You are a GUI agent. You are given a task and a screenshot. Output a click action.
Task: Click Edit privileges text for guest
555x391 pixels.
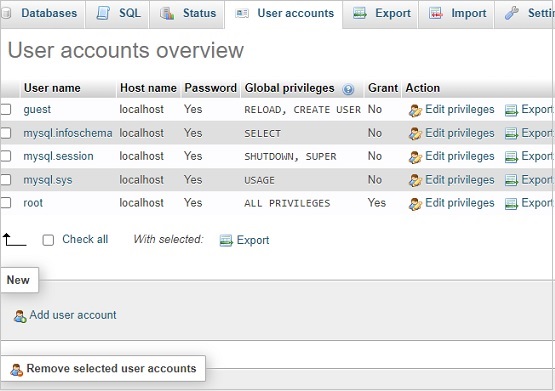[460, 109]
